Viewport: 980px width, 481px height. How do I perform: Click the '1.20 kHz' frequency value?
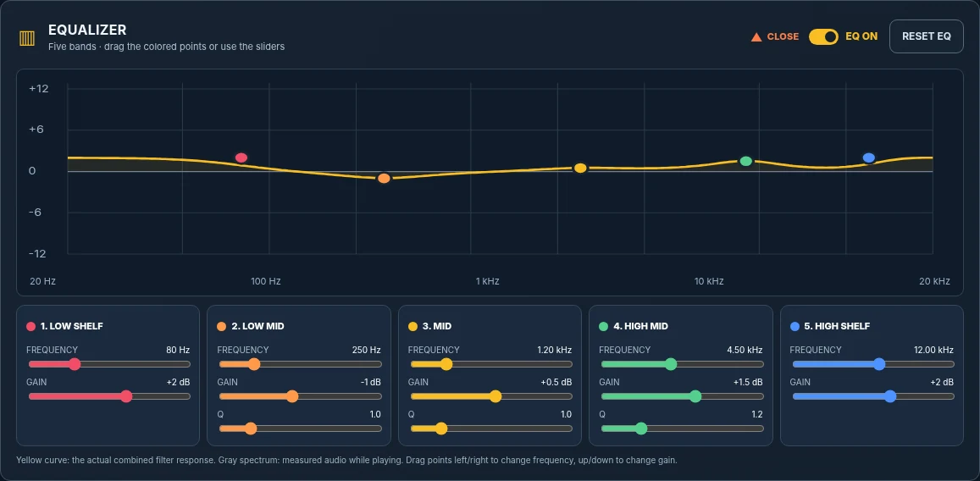[x=555, y=350]
